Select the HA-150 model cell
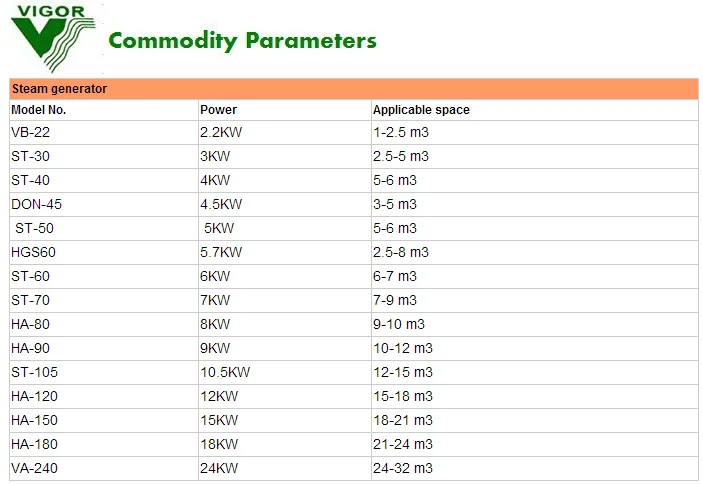The image size is (703, 484). (104, 420)
